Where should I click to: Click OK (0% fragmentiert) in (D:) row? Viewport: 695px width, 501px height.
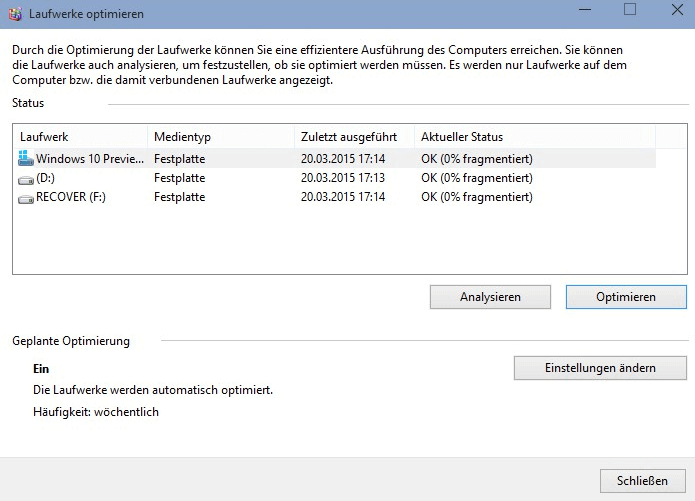point(477,178)
